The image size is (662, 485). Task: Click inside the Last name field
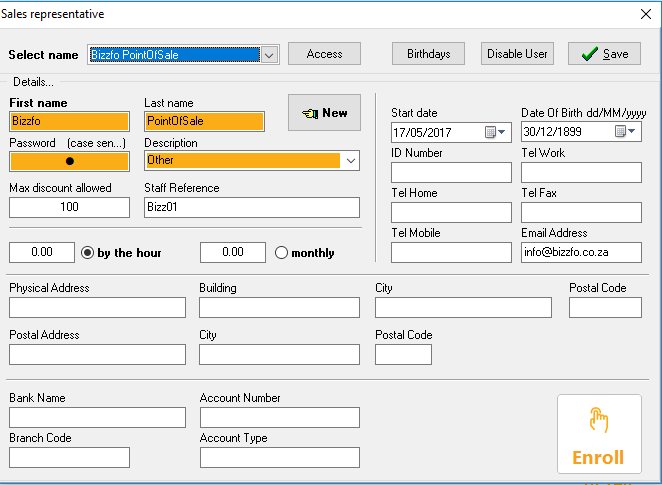point(204,121)
